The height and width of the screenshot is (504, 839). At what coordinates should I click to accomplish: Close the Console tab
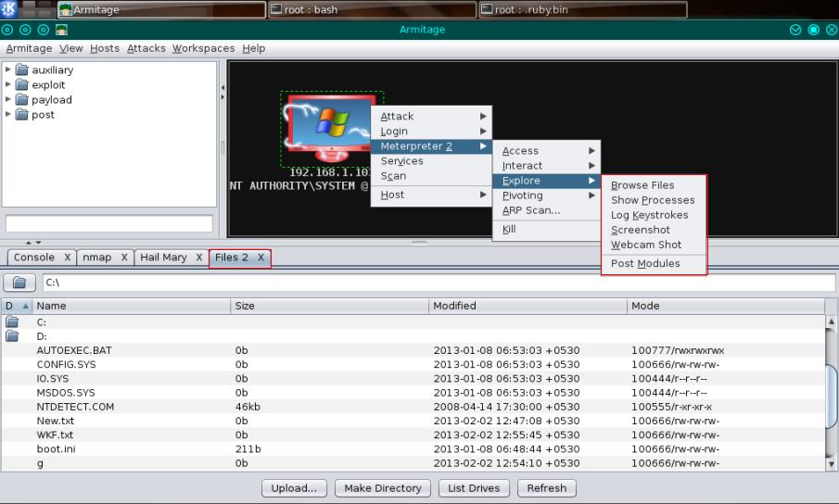tap(68, 257)
